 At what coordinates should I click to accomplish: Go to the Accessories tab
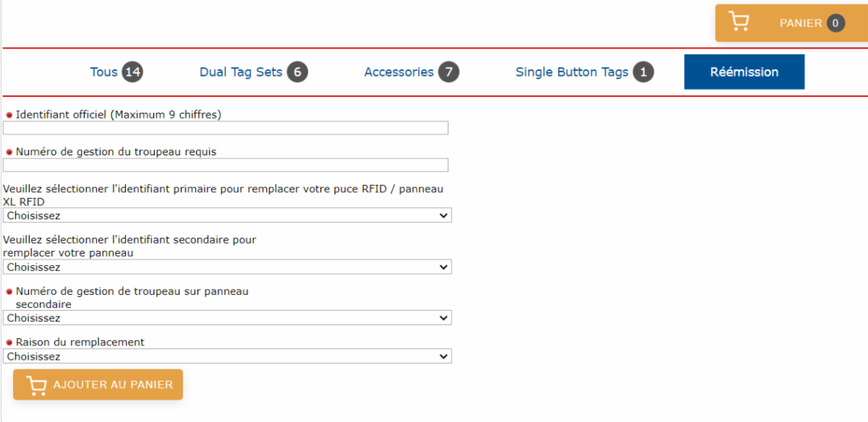[x=399, y=72]
